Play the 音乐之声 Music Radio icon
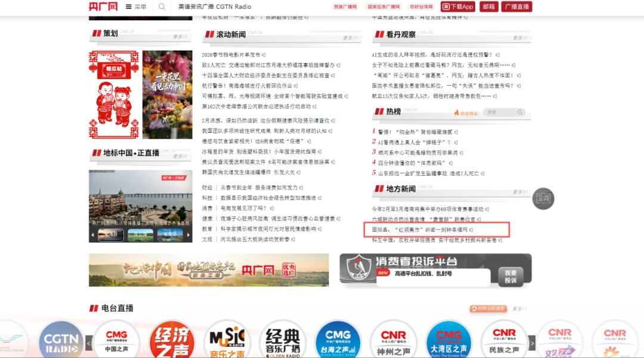 [x=227, y=340]
